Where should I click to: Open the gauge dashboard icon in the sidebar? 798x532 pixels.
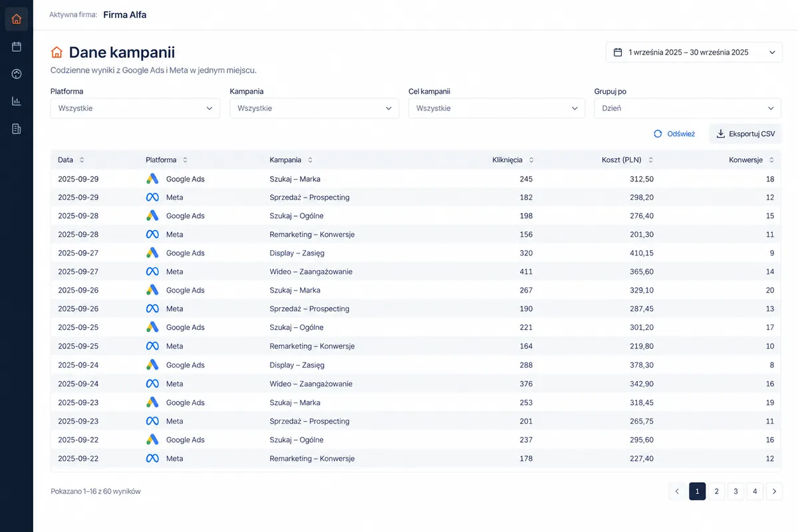pyautogui.click(x=17, y=74)
